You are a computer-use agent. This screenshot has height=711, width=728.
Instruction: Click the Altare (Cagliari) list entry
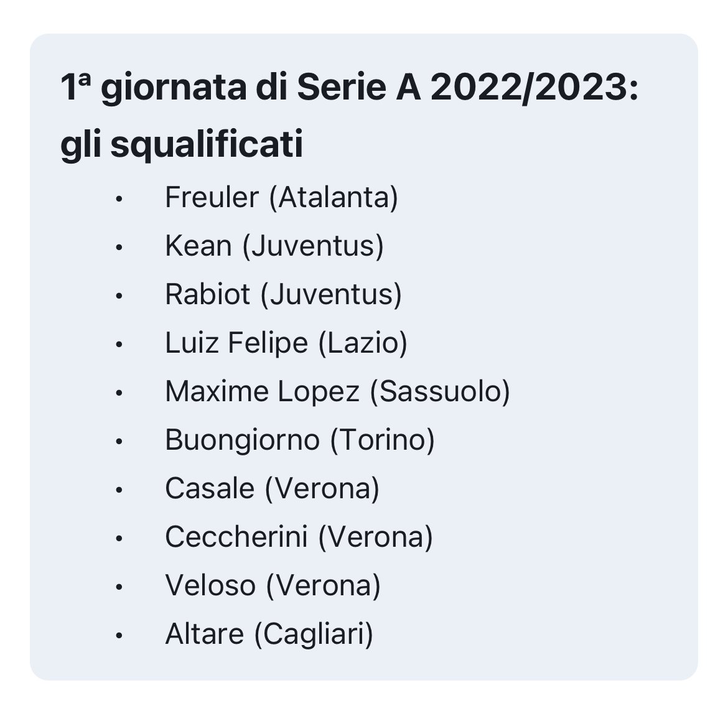269,634
